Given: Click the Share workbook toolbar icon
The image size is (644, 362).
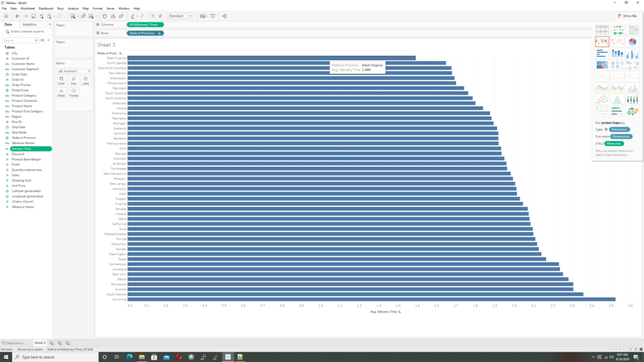Looking at the screenshot, I should point(224,16).
